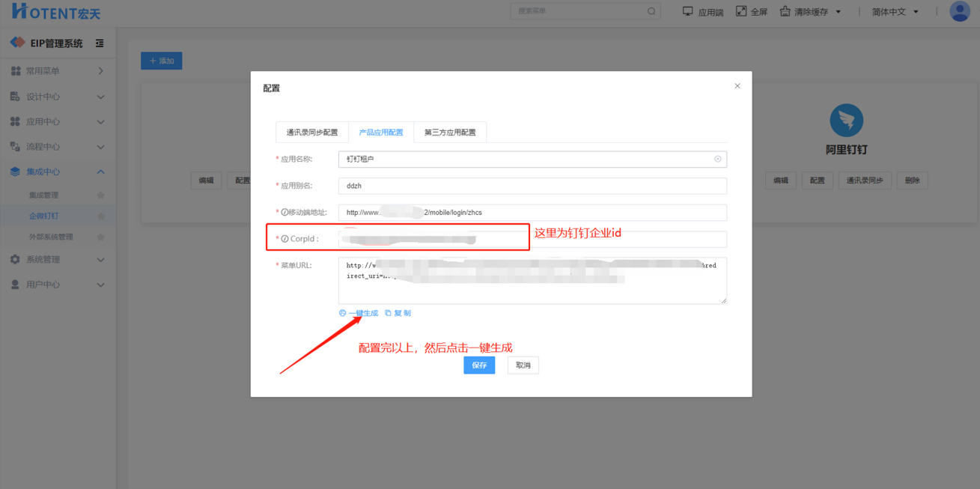Click the 全屏 fullscreen icon
980x489 pixels.
pyautogui.click(x=741, y=11)
